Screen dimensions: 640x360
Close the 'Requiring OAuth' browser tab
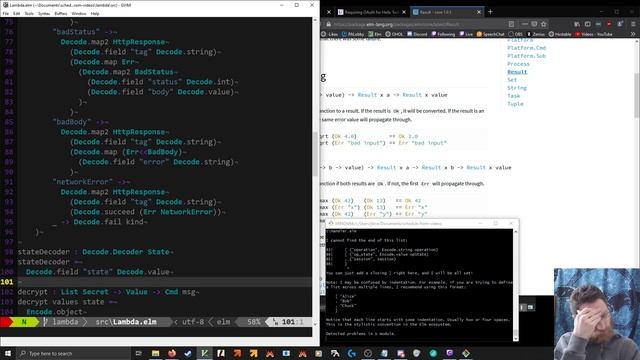[404, 12]
